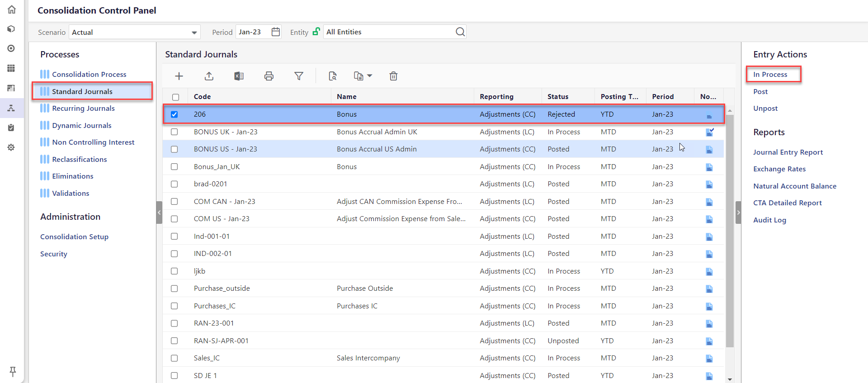The height and width of the screenshot is (383, 868).
Task: Click the Post entry action
Action: click(x=760, y=91)
